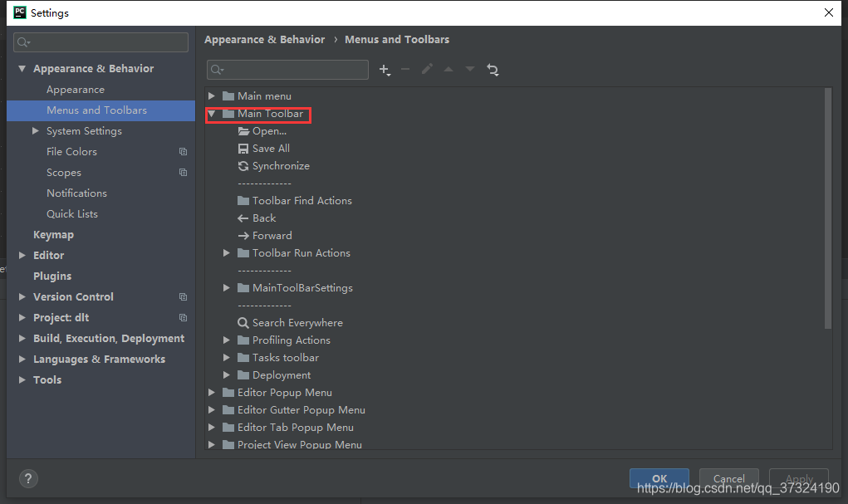
Task: Click the Main menu folder icon
Action: click(x=228, y=96)
